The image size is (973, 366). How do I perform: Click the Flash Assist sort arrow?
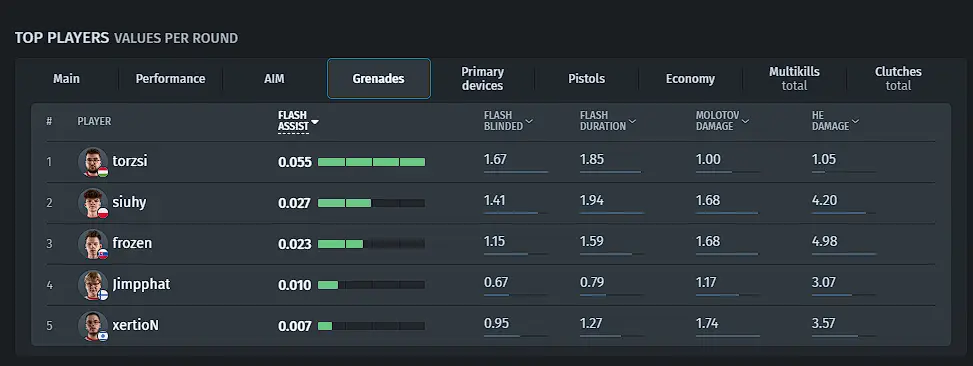(315, 122)
